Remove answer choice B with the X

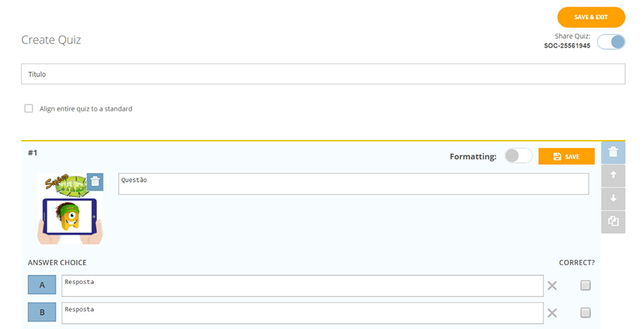[x=552, y=313]
